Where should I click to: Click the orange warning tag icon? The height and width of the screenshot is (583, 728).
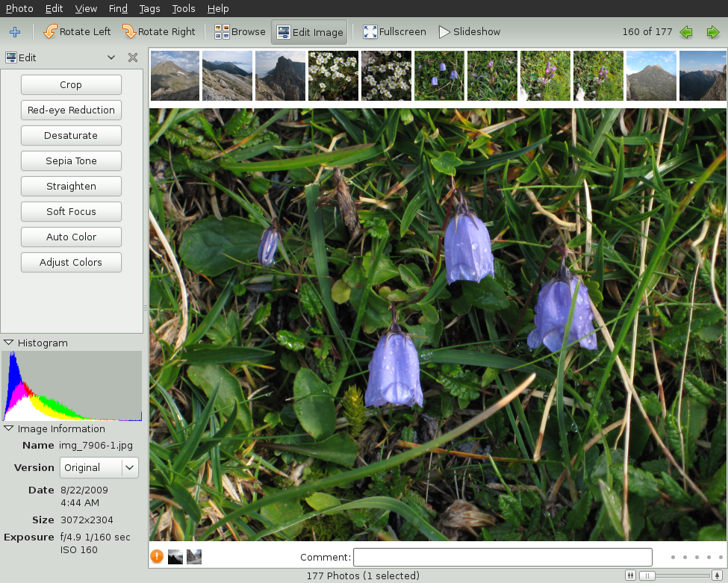pos(157,556)
